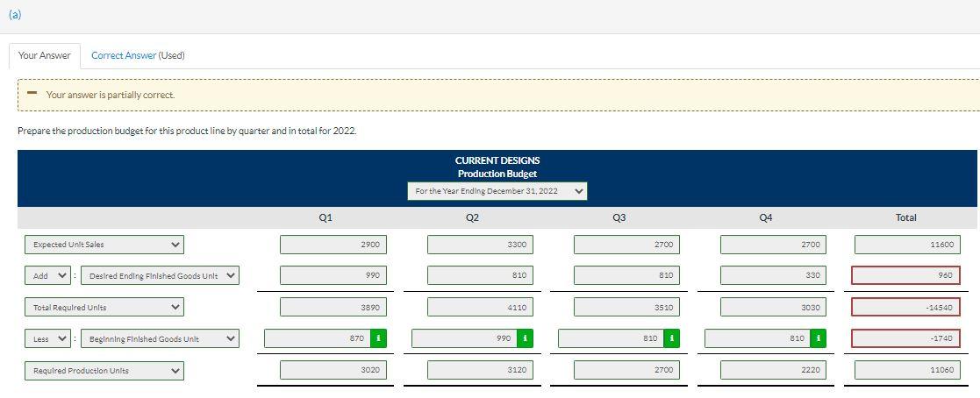The height and width of the screenshot is (398, 980).
Task: Click the Total column header
Action: point(905,217)
